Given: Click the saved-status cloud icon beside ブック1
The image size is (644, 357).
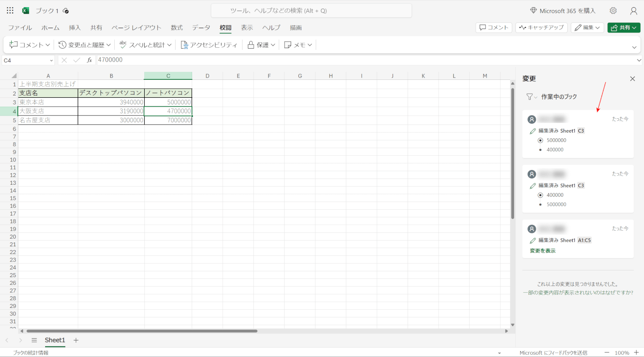Looking at the screenshot, I should [66, 11].
